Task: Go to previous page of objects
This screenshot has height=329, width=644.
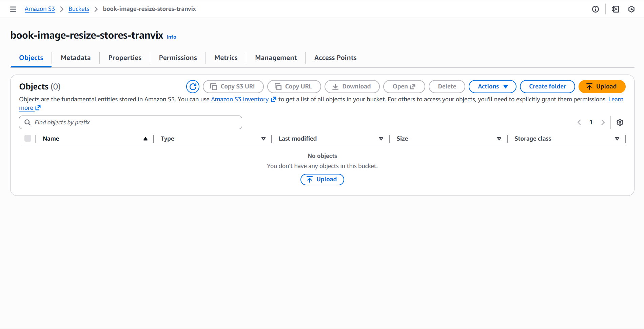Action: point(579,122)
